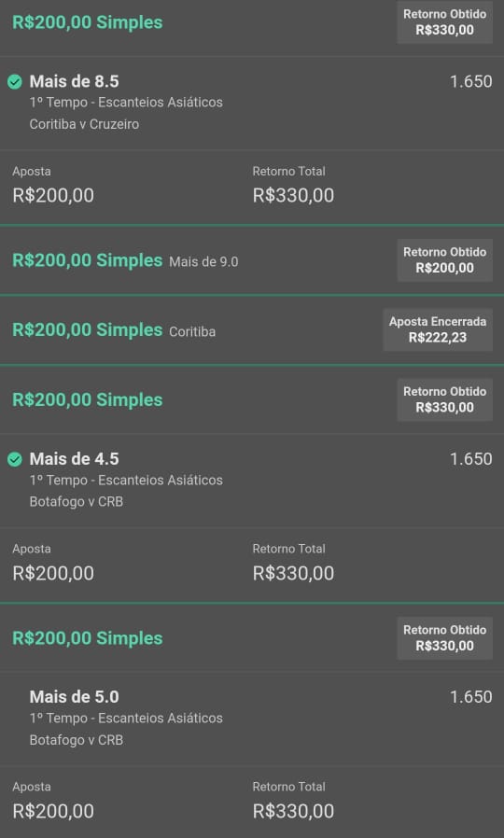Select the Mais de 8.5 selection title
The image size is (504, 838).
point(75,82)
